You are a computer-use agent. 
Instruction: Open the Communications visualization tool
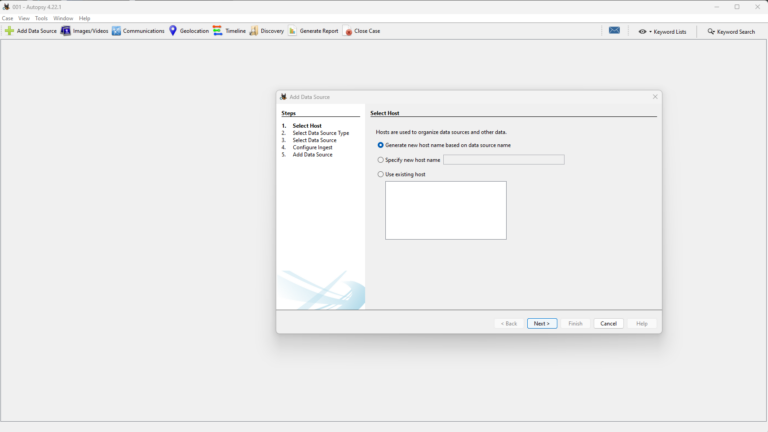117,31
